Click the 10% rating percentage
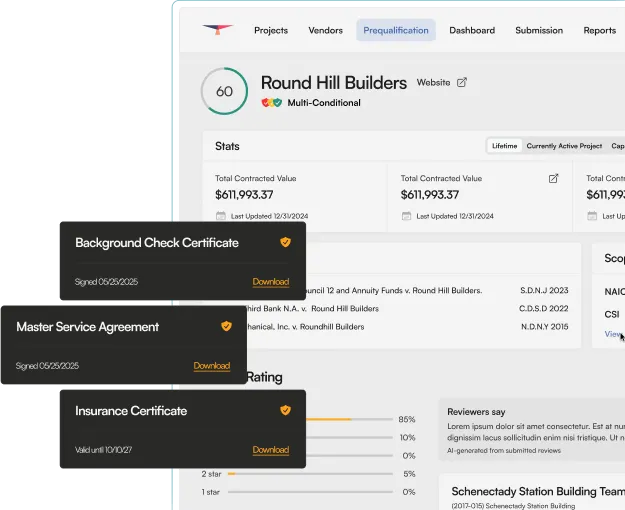The image size is (625, 510). pos(407,437)
